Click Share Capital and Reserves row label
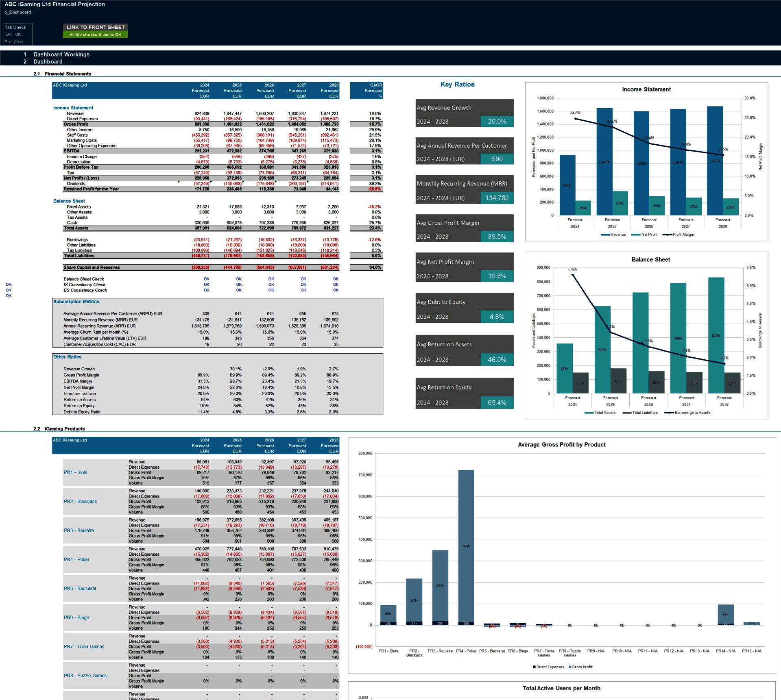 [92, 267]
